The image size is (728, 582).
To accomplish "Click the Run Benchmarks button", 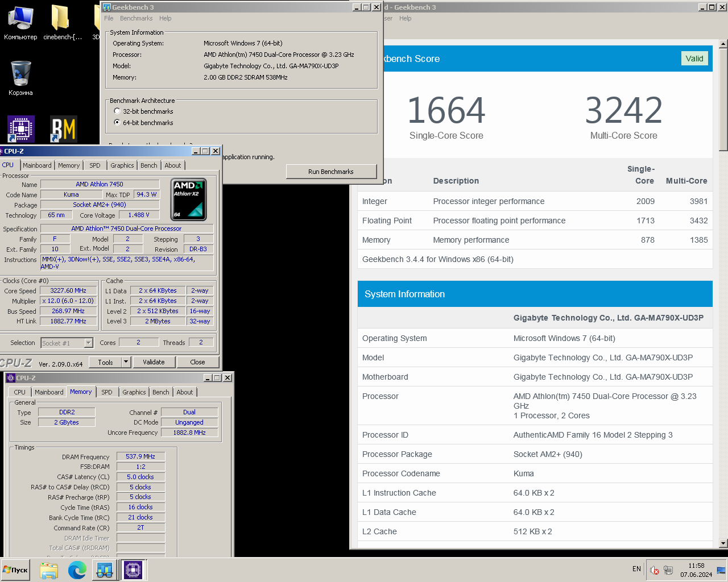I will (x=331, y=172).
